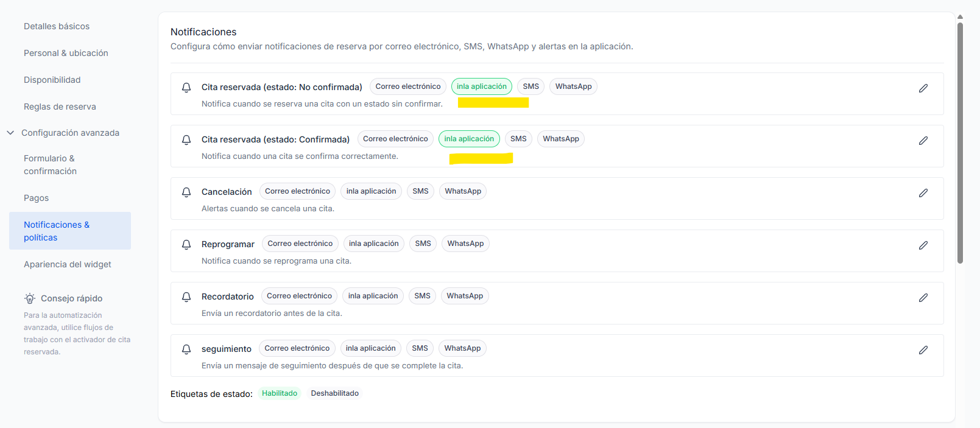Click edit pencil on Recordatorio row
980x428 pixels.
(923, 298)
